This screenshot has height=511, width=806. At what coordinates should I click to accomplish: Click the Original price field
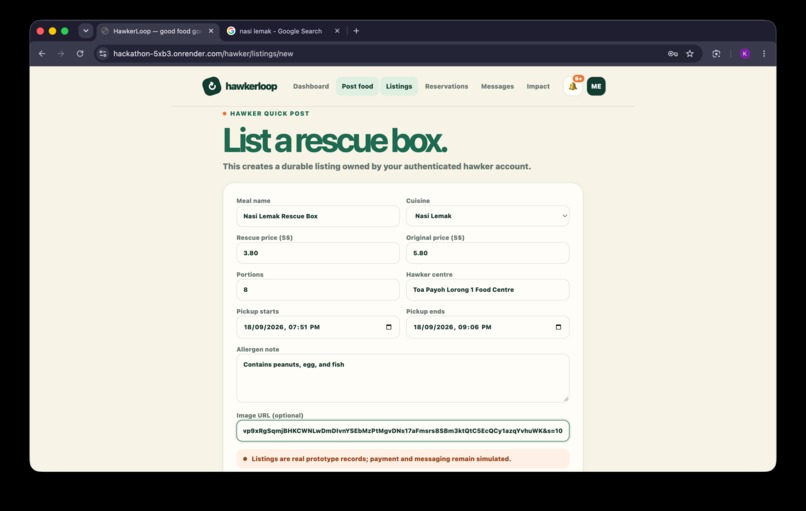488,253
